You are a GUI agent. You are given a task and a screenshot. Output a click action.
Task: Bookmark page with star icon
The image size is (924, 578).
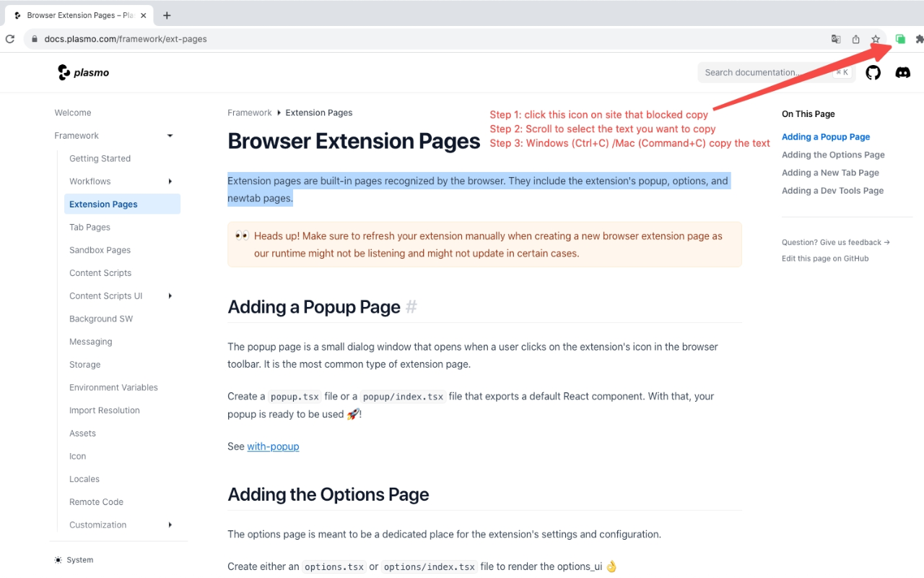click(876, 39)
